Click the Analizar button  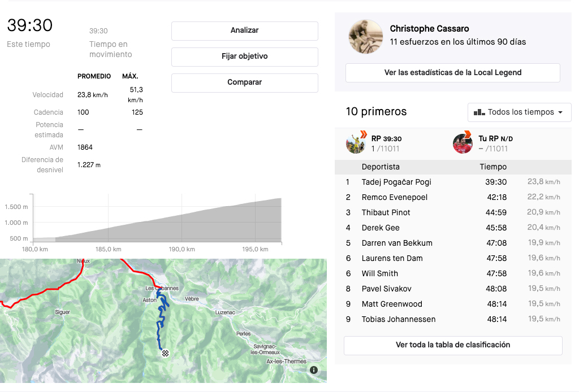click(244, 31)
